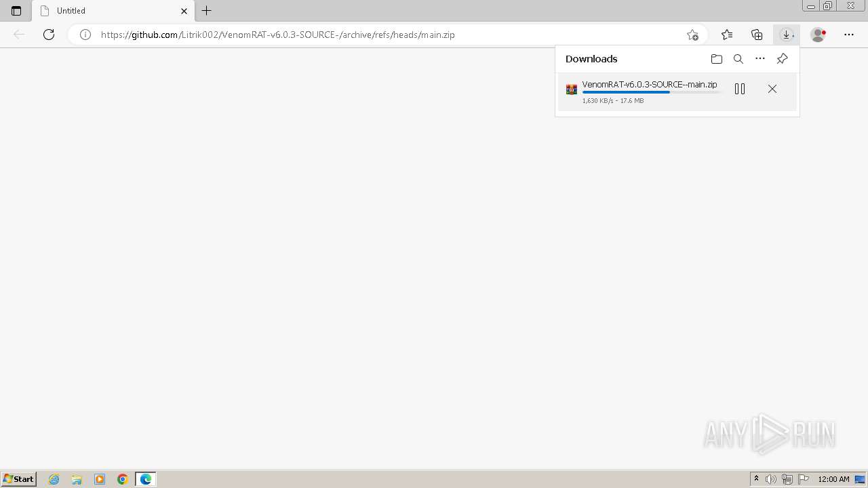Screen dimensions: 868x488
Task: Open Windows Media Player from taskbar
Action: coord(100,479)
